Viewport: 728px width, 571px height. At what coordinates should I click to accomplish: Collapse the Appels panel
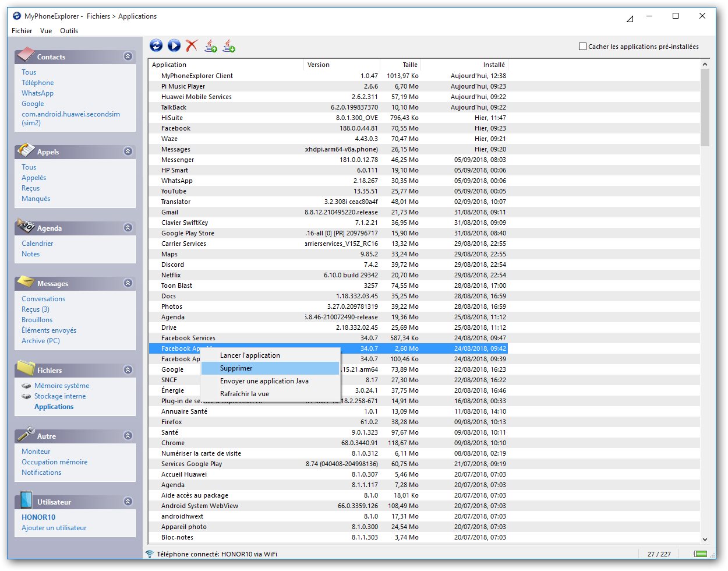point(128,151)
